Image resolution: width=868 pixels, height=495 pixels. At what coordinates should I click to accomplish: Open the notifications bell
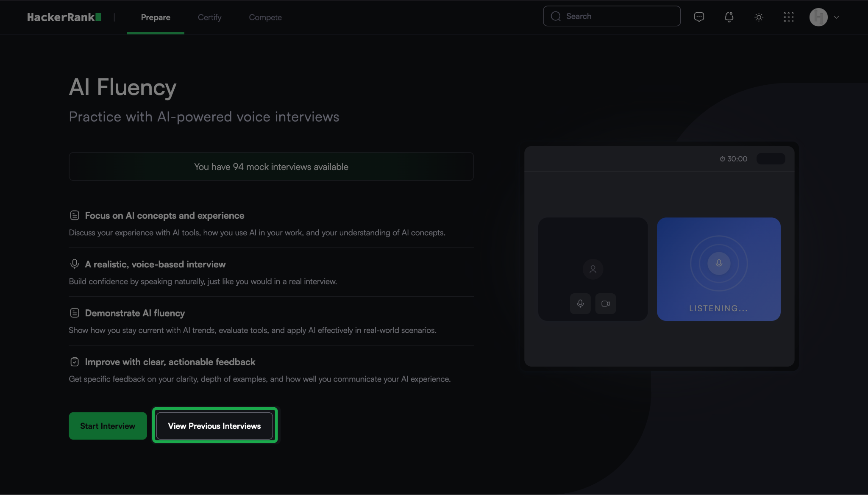[x=729, y=17]
